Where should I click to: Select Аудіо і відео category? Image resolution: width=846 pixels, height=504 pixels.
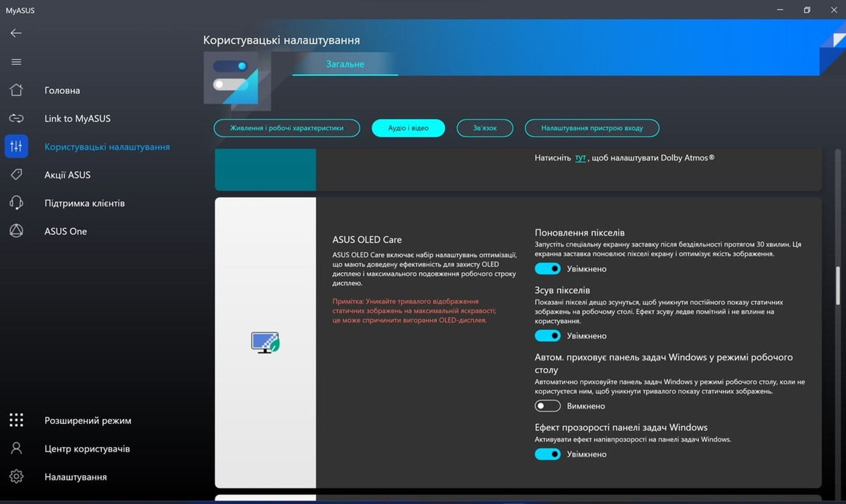pos(408,128)
